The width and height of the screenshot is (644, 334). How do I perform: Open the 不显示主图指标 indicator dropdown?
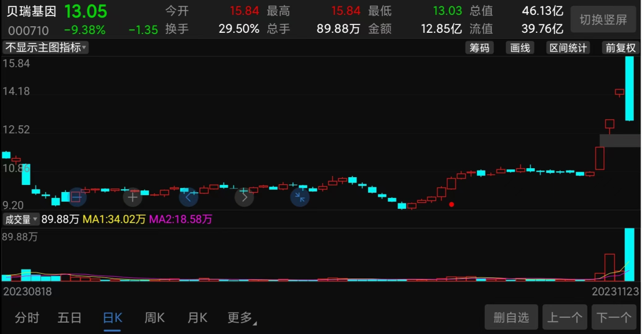[45, 48]
